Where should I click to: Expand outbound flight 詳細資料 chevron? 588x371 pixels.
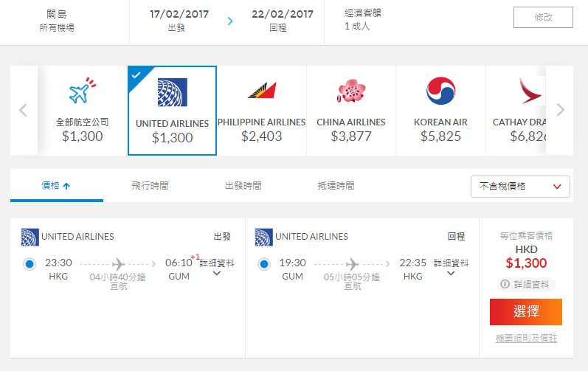216,273
